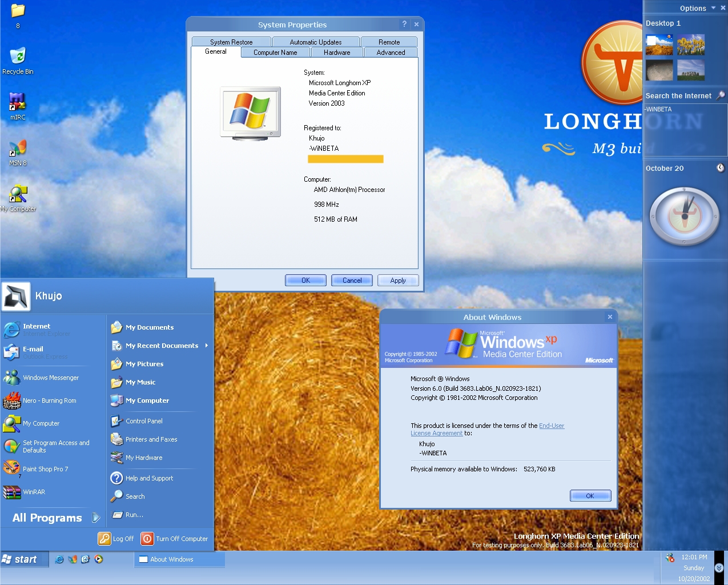728x585 pixels.
Task: Expand the All Programs list
Action: [55, 518]
